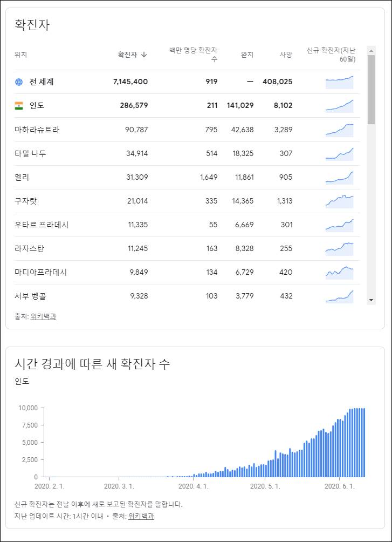Click the 타밀 나두 sparkline chart
This screenshot has height=542, width=392.
click(340, 154)
